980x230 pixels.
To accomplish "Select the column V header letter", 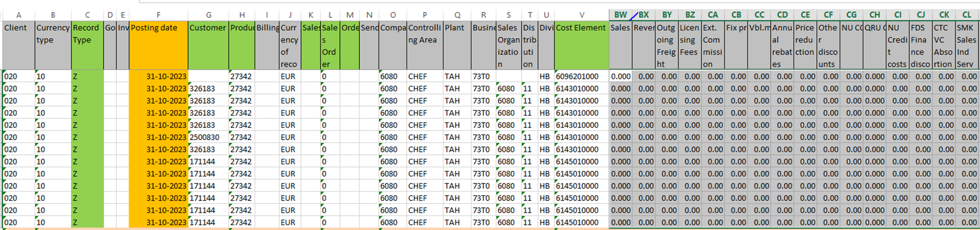I will coord(581,15).
